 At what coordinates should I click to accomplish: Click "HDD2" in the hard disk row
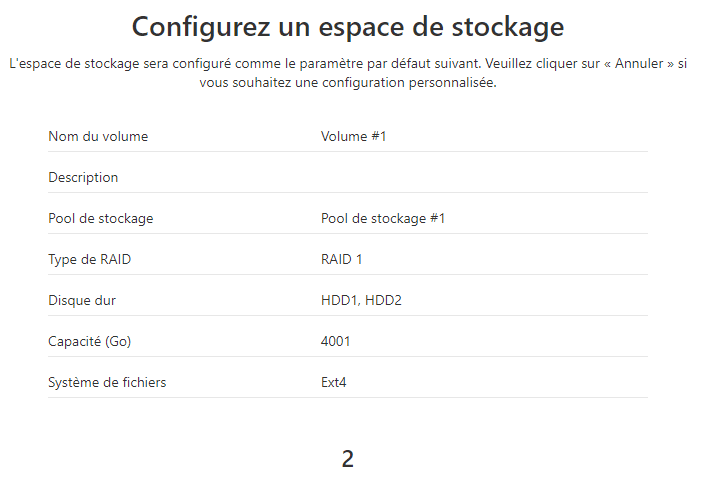click(383, 300)
